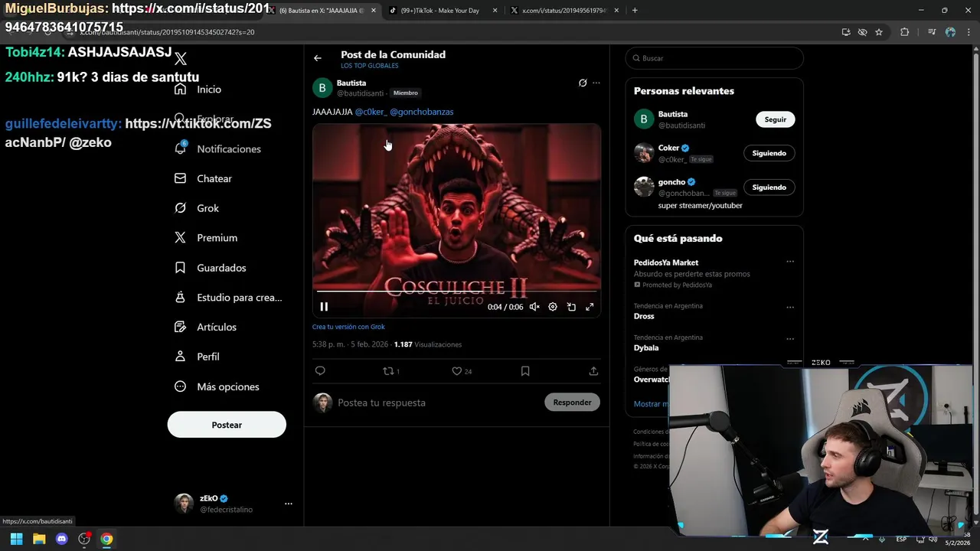Share the post with the upload arrow icon
The width and height of the screenshot is (980, 551).
click(x=593, y=371)
